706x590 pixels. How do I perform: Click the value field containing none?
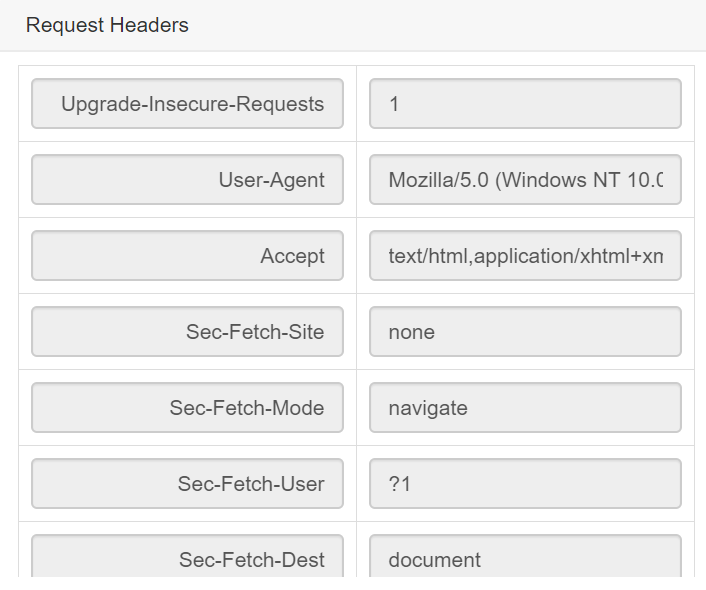pyautogui.click(x=525, y=332)
